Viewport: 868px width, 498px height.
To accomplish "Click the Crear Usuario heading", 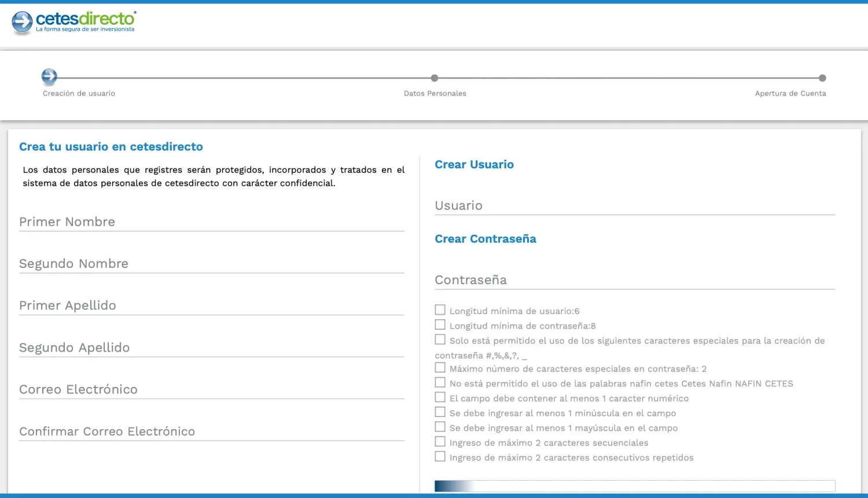I will pyautogui.click(x=474, y=164).
